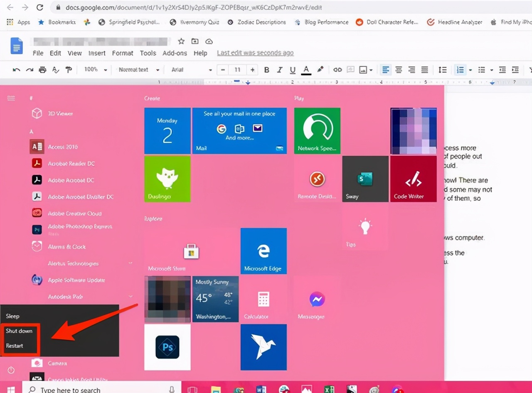
Task: Click the insert link icon
Action: [337, 70]
